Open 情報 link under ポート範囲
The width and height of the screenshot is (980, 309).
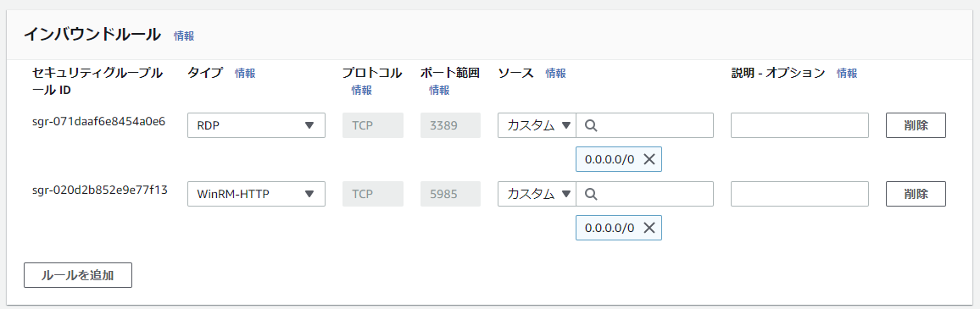point(439,90)
